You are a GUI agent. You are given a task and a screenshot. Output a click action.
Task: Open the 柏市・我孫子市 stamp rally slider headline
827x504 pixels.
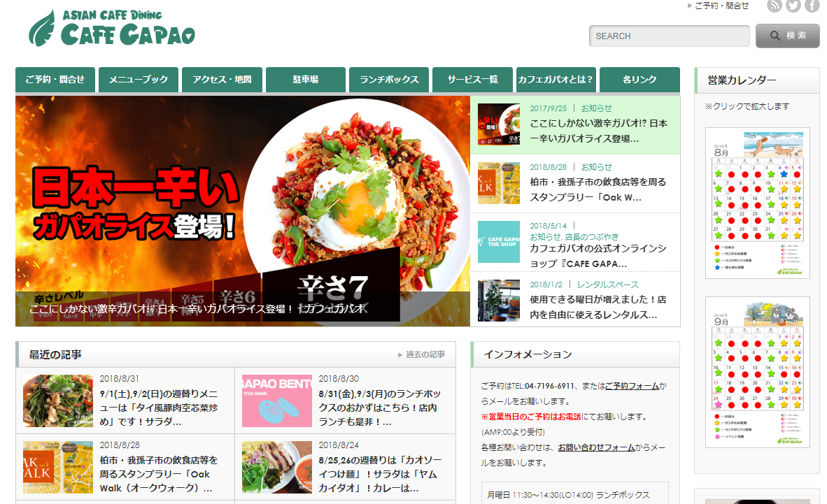pyautogui.click(x=598, y=190)
